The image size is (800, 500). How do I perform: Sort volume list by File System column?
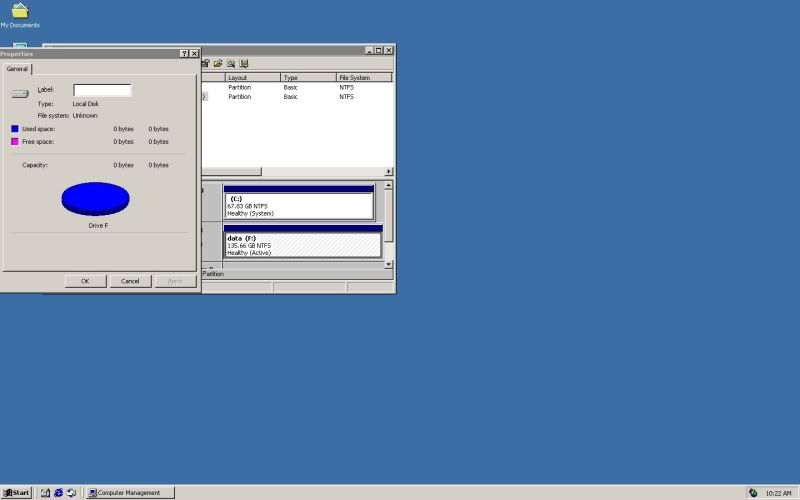pos(363,77)
